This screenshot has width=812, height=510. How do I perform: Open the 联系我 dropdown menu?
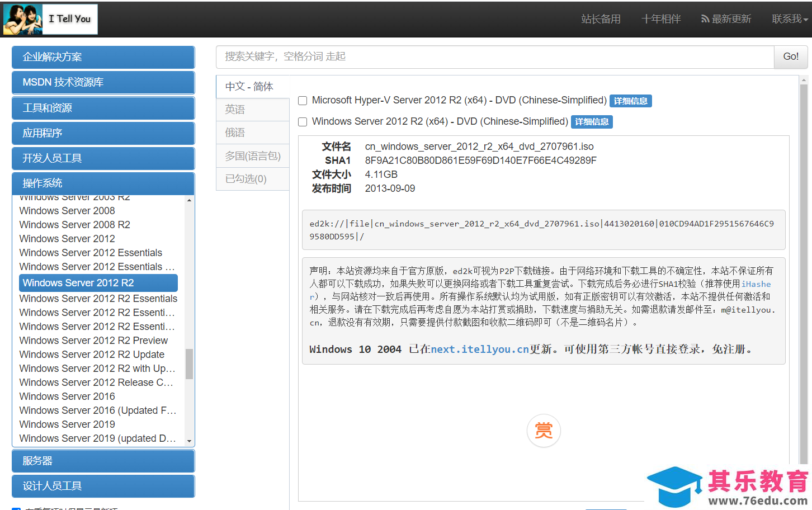790,19
